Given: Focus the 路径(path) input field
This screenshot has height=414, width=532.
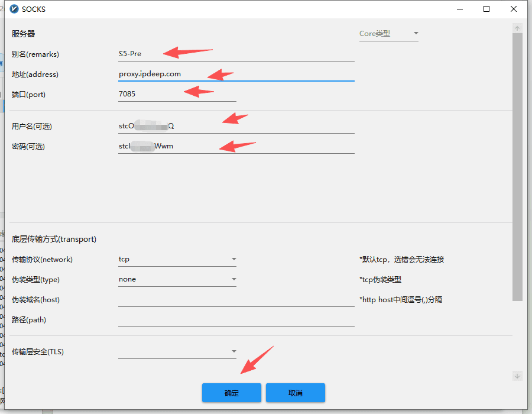Looking at the screenshot, I should [x=236, y=320].
